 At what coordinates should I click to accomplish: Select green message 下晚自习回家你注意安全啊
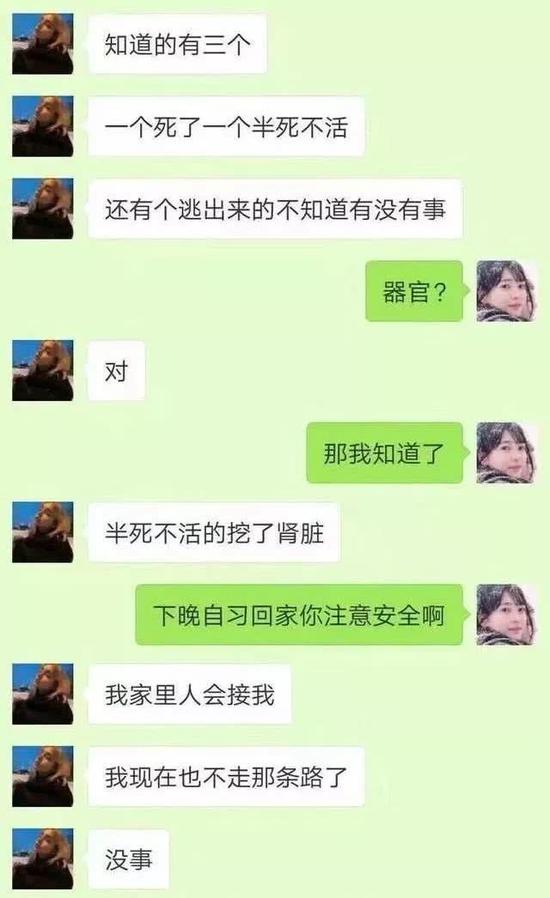299,615
